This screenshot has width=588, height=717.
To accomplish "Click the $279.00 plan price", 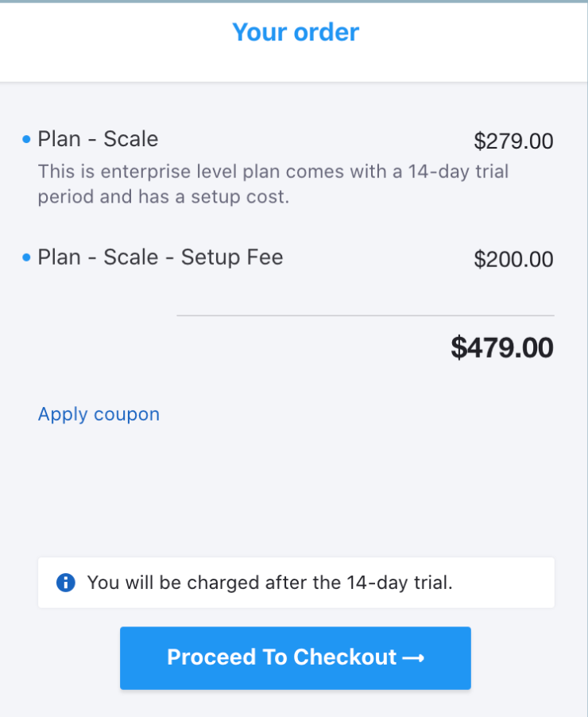I will point(513,141).
